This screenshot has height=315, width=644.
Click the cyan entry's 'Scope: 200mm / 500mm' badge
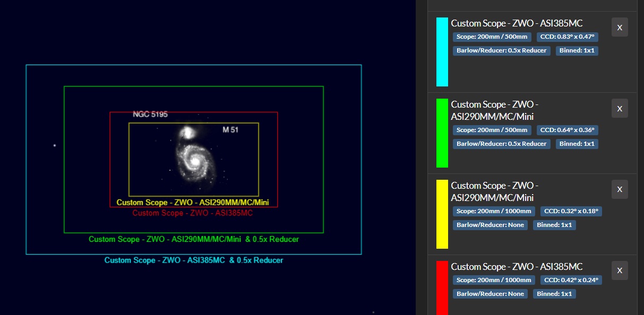click(492, 37)
